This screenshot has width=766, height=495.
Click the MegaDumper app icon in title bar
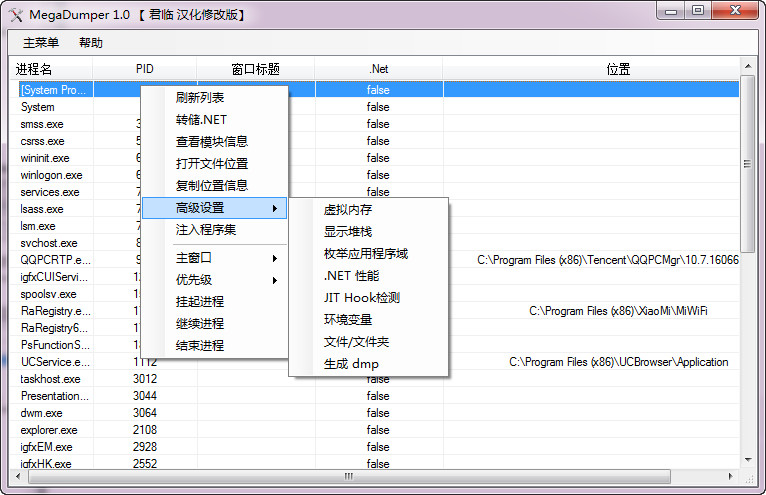(x=16, y=15)
